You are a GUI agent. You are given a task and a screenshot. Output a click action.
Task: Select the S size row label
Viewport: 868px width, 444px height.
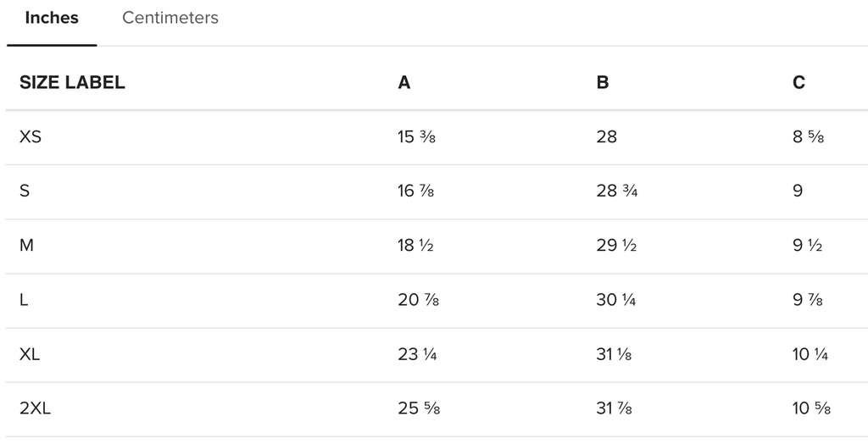point(25,191)
